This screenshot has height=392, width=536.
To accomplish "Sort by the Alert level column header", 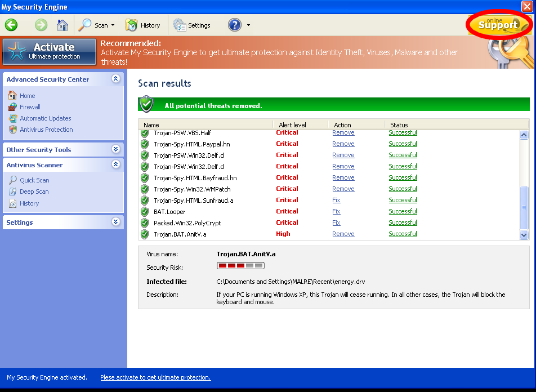I will pyautogui.click(x=301, y=125).
